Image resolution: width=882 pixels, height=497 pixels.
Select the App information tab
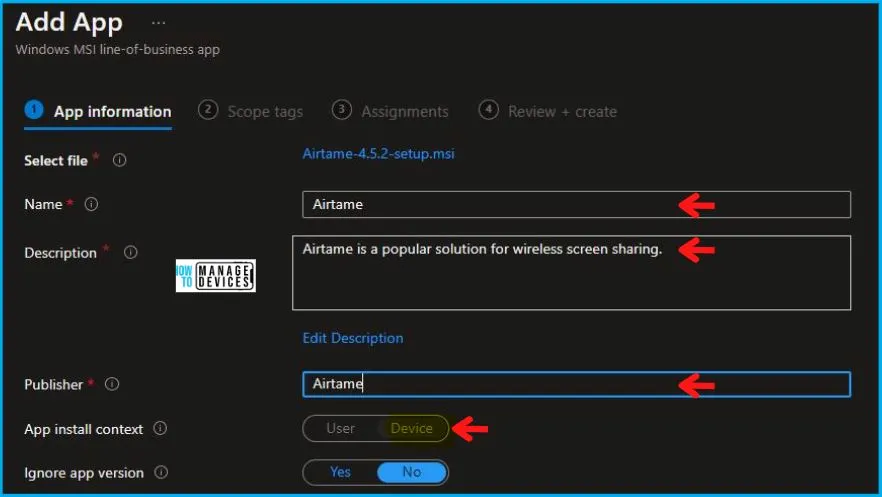[98, 111]
